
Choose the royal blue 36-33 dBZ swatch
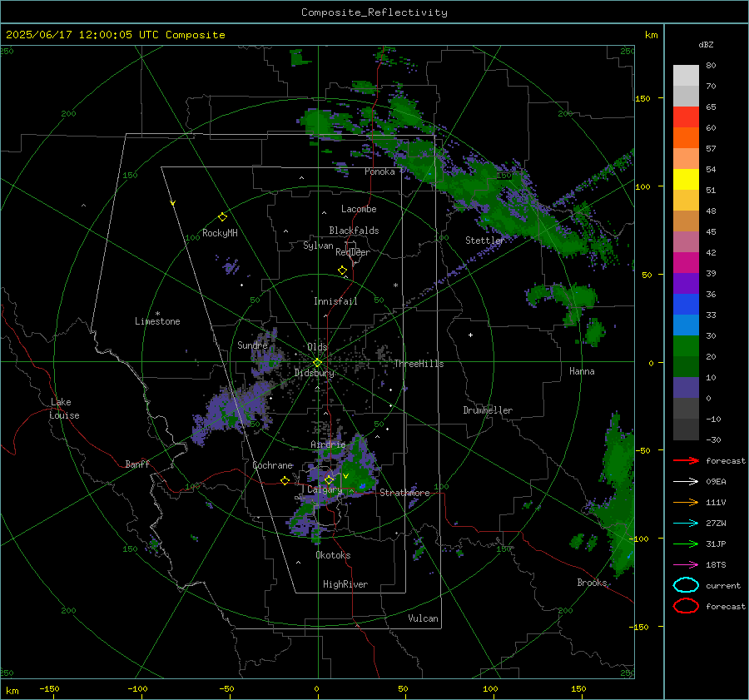(x=686, y=304)
